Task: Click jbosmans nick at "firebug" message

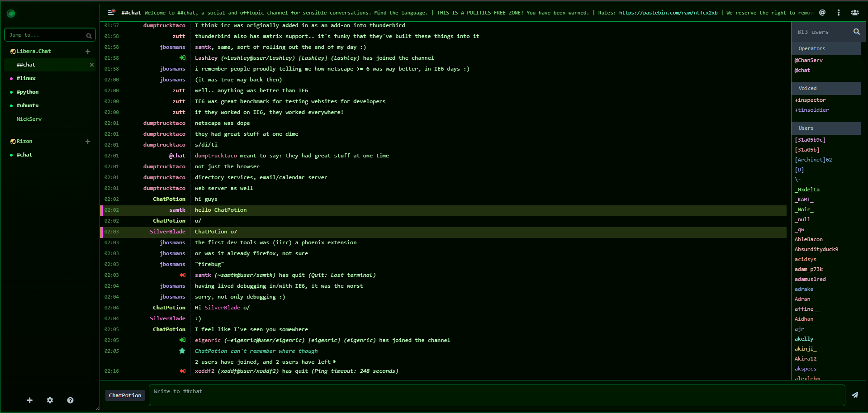Action: pos(172,264)
